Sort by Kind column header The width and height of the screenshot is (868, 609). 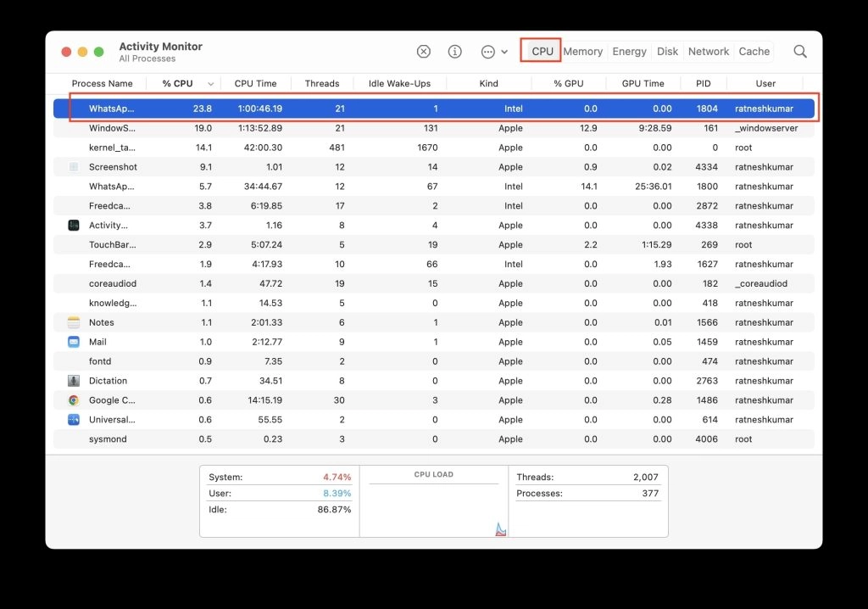pos(488,84)
